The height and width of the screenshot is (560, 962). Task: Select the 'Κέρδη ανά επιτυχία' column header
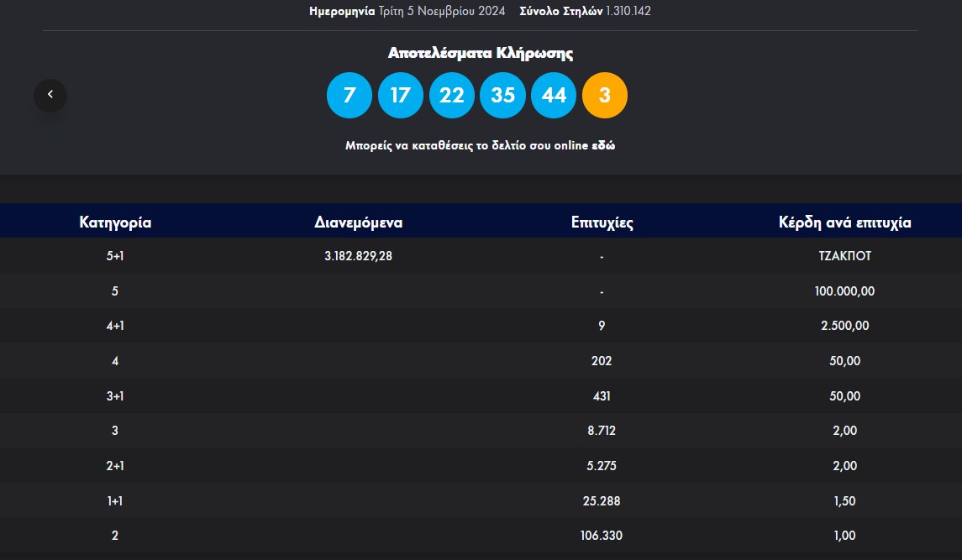[x=845, y=222]
